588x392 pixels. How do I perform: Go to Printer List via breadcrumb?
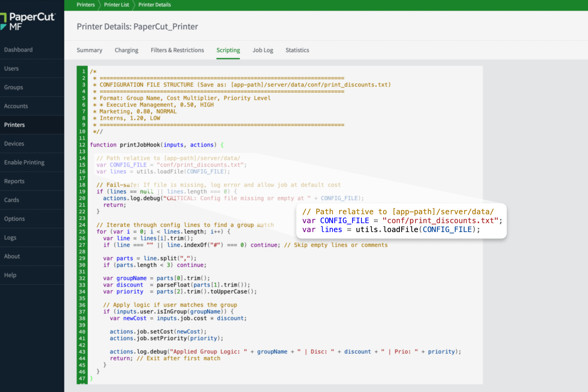coord(116,4)
